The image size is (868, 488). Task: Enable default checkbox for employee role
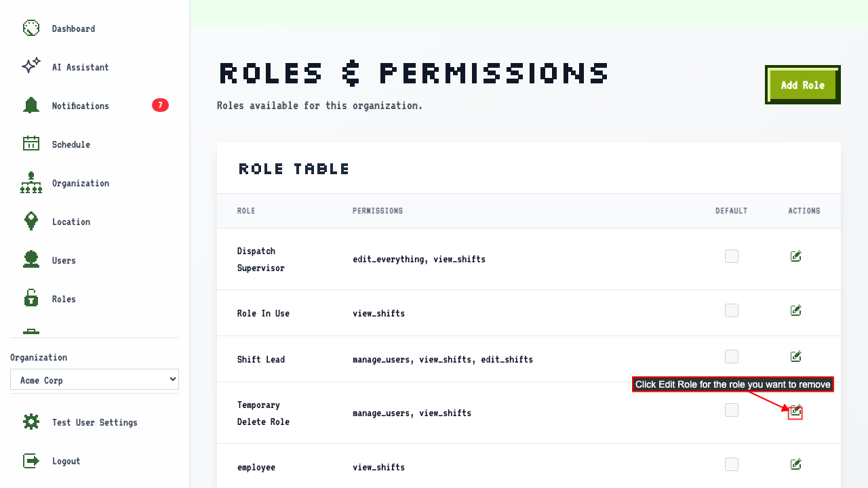[x=732, y=464]
